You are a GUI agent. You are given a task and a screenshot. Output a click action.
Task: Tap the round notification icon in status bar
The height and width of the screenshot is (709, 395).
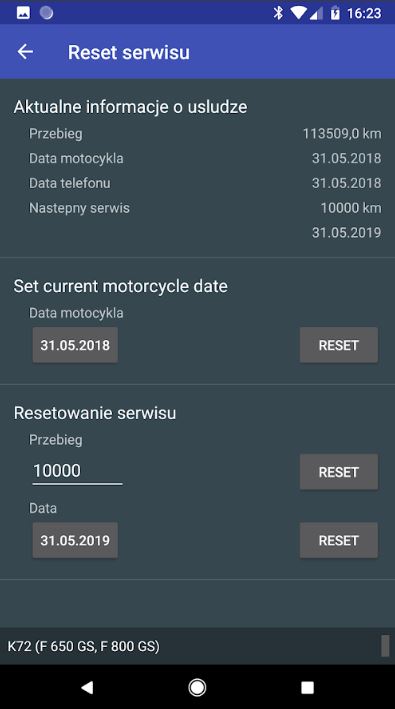coord(47,13)
